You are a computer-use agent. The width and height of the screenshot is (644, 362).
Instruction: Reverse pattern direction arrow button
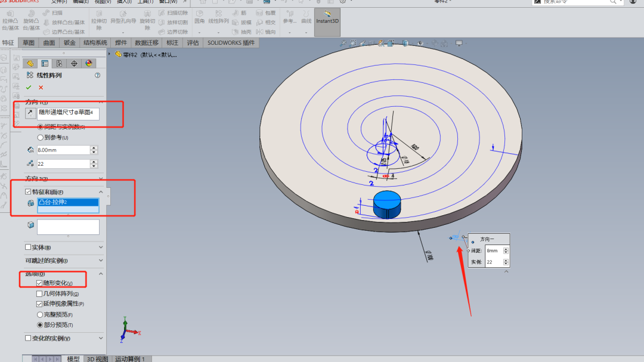30,113
